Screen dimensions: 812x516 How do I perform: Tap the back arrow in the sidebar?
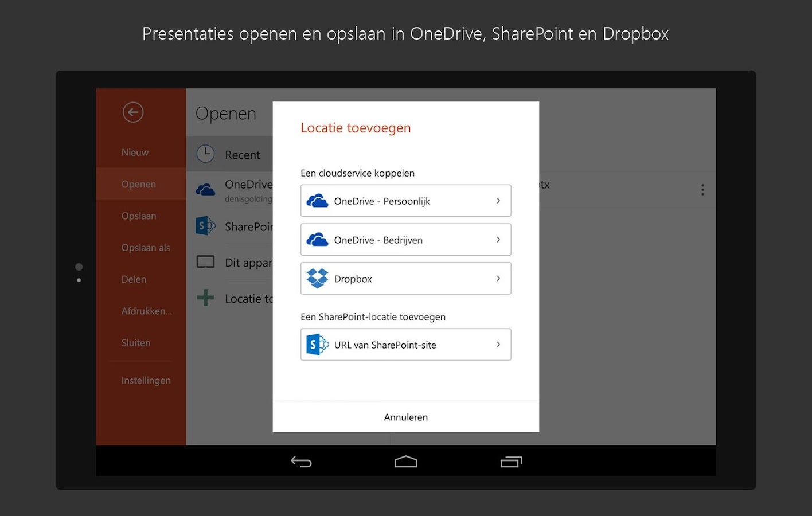point(133,112)
